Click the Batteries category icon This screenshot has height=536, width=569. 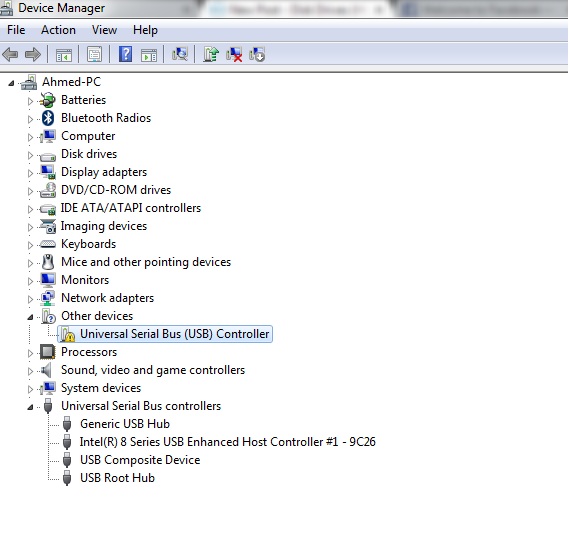click(48, 100)
